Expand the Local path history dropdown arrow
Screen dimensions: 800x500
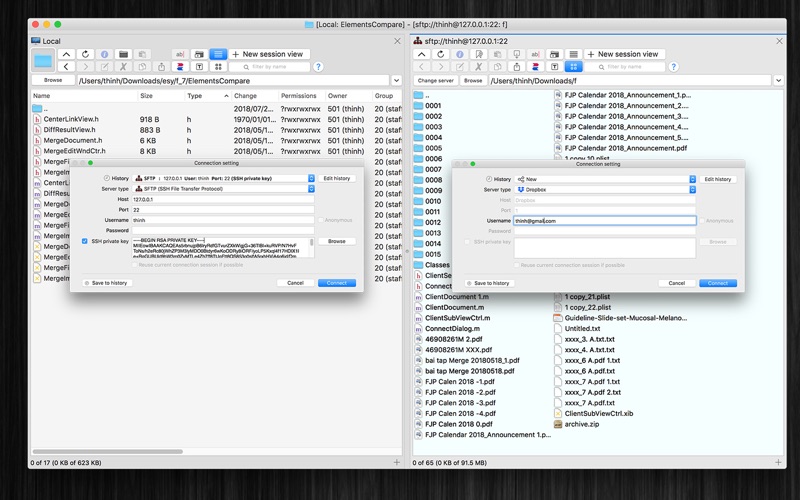click(397, 80)
